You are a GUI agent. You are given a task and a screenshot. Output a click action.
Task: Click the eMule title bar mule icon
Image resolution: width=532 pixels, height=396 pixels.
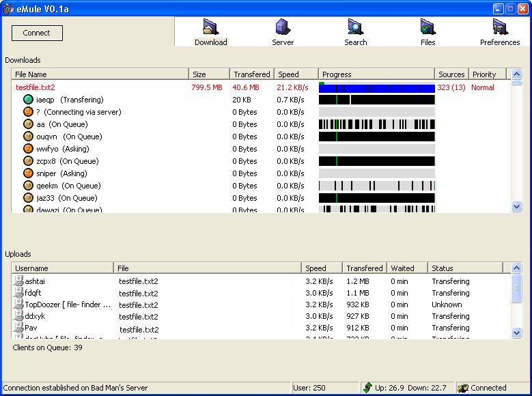click(8, 8)
